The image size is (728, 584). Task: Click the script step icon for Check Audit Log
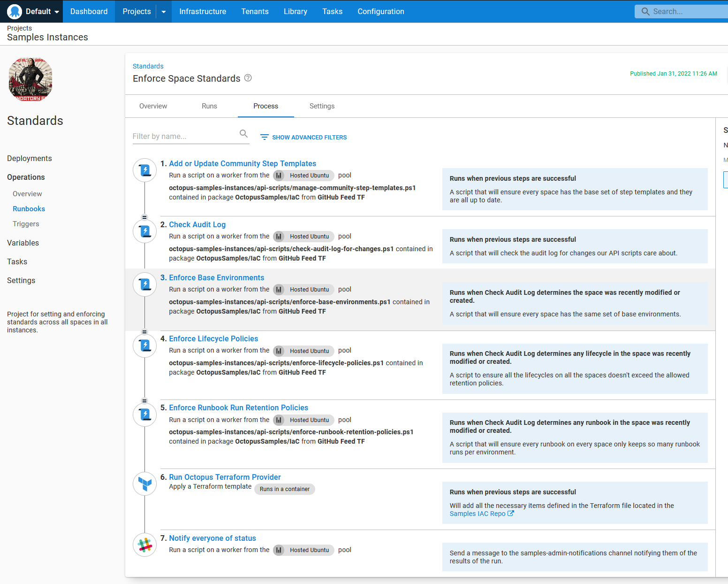(145, 231)
